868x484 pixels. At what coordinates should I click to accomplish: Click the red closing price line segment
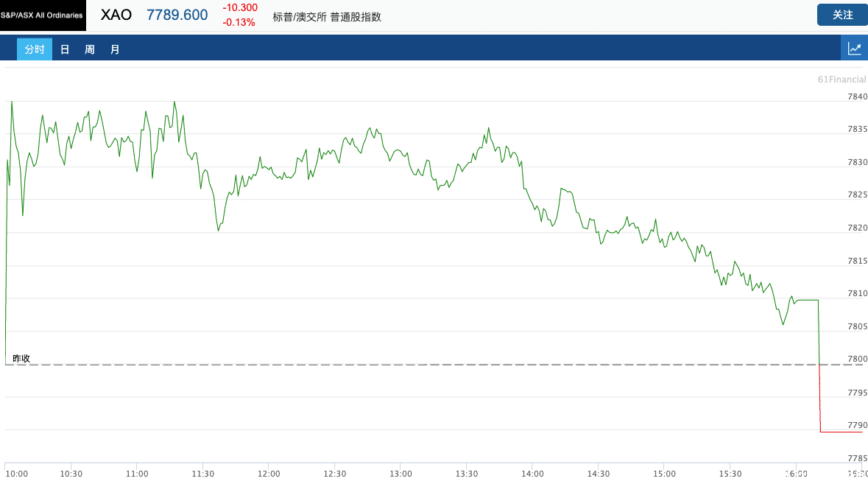(841, 432)
